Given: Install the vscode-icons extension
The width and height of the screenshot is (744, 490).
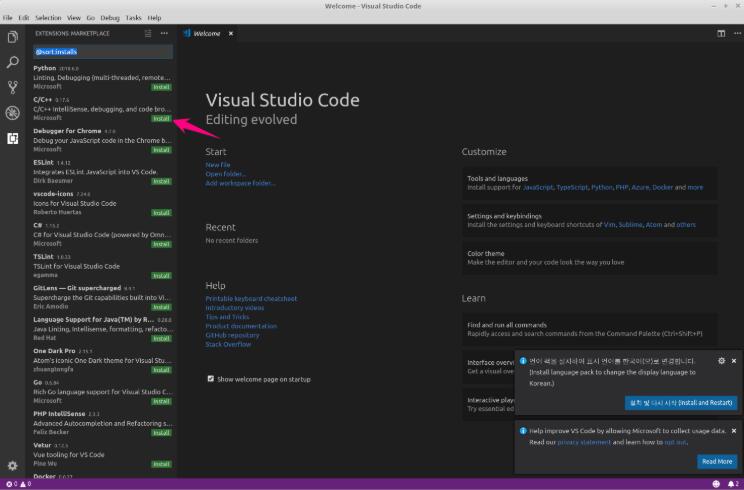Looking at the screenshot, I should tap(161, 213).
